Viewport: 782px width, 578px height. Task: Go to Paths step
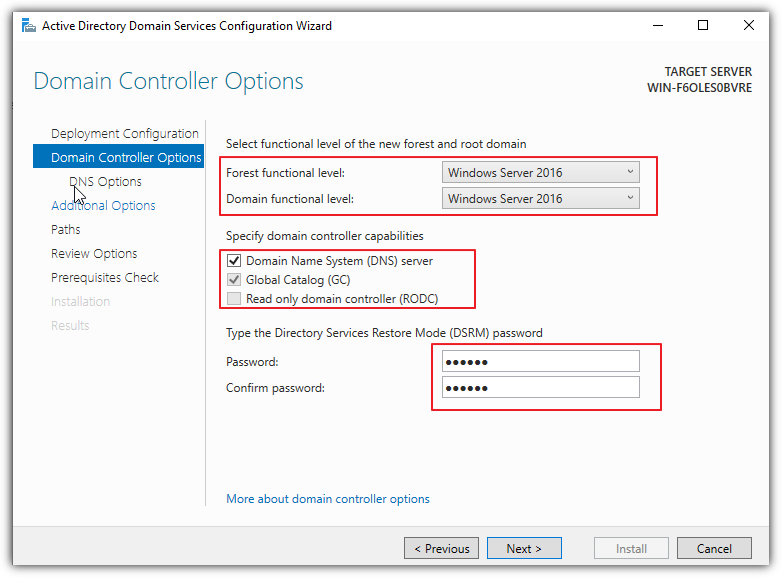(x=65, y=229)
